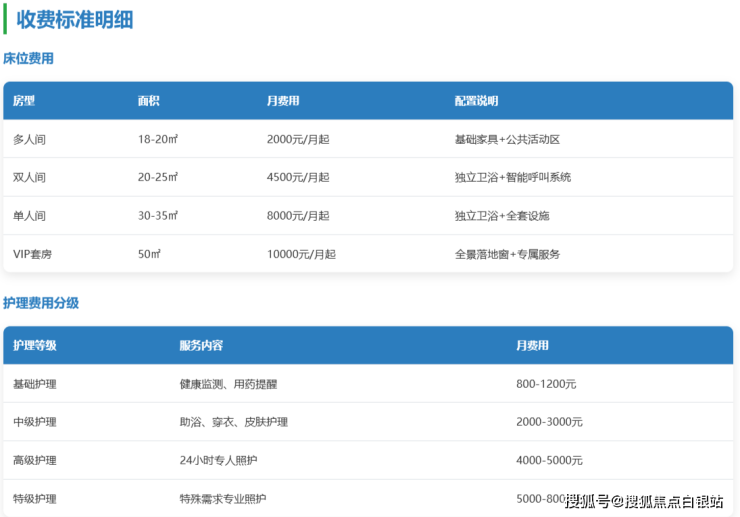Click the 2000元/月起 price cell

click(298, 139)
